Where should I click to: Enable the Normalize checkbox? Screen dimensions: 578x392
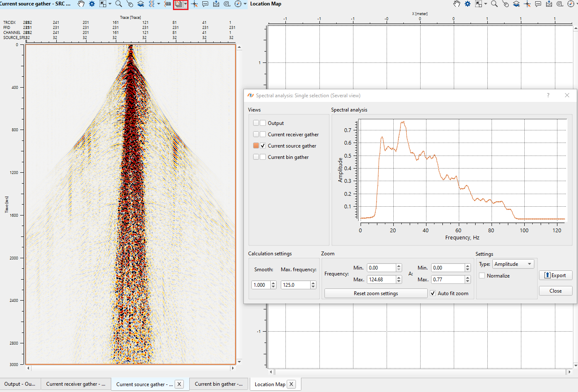coord(482,276)
